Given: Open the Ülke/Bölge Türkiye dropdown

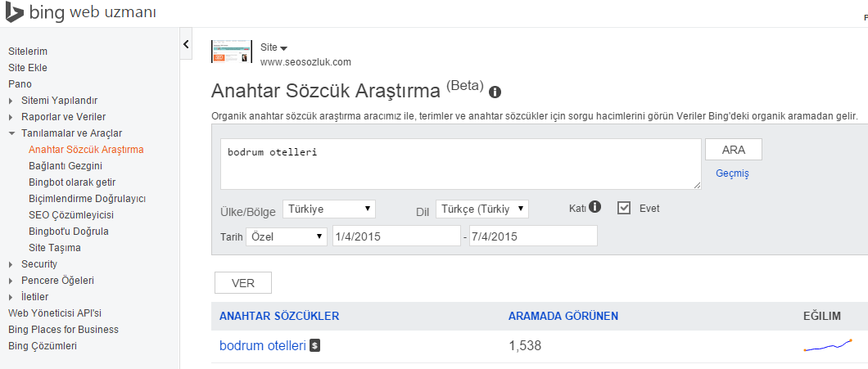Looking at the screenshot, I should coord(329,209).
